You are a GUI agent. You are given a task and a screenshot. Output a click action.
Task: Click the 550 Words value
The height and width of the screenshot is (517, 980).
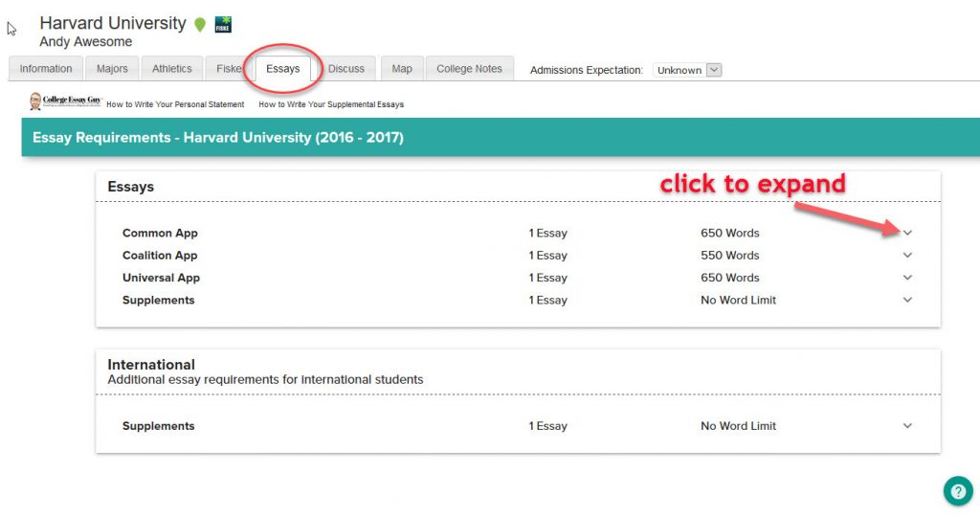[x=730, y=255]
